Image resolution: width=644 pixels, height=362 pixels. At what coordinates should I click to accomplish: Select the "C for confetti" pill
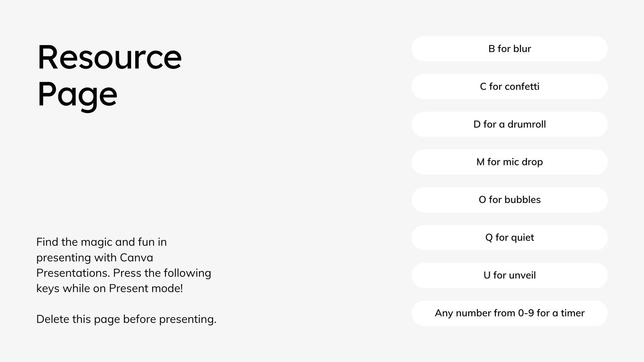click(510, 86)
